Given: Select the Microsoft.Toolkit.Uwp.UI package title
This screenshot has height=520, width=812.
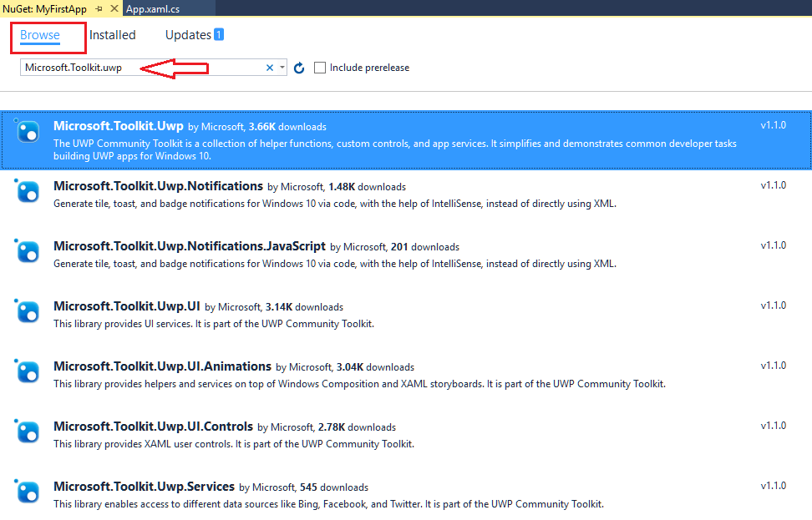Looking at the screenshot, I should coord(127,306).
